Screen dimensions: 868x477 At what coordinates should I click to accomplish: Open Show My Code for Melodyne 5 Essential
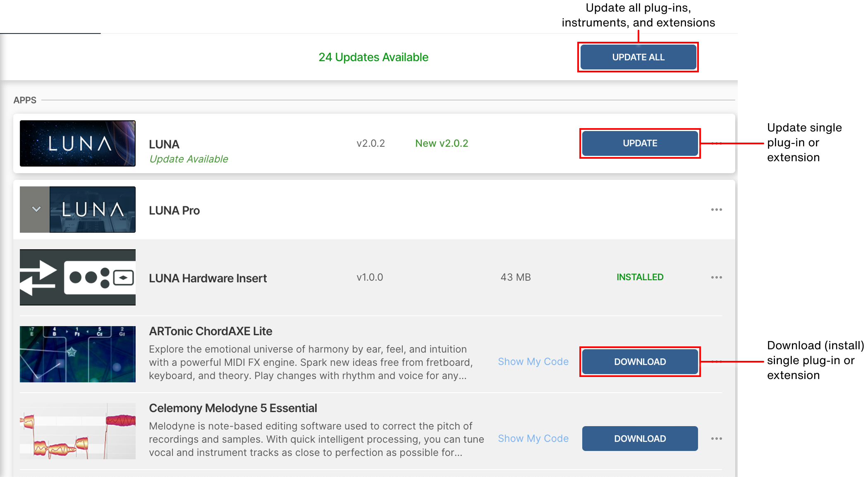[533, 439]
